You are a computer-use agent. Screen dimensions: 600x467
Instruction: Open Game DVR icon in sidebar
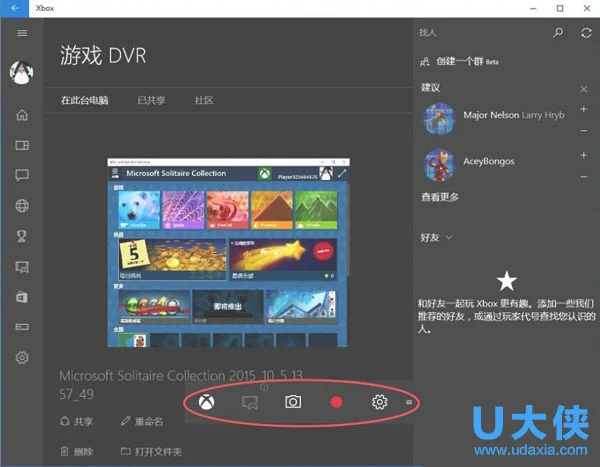22,266
